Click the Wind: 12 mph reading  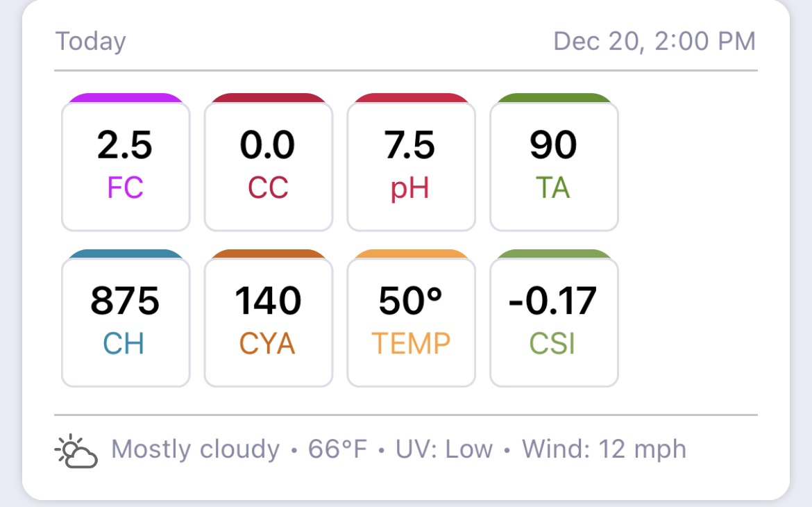coord(604,449)
